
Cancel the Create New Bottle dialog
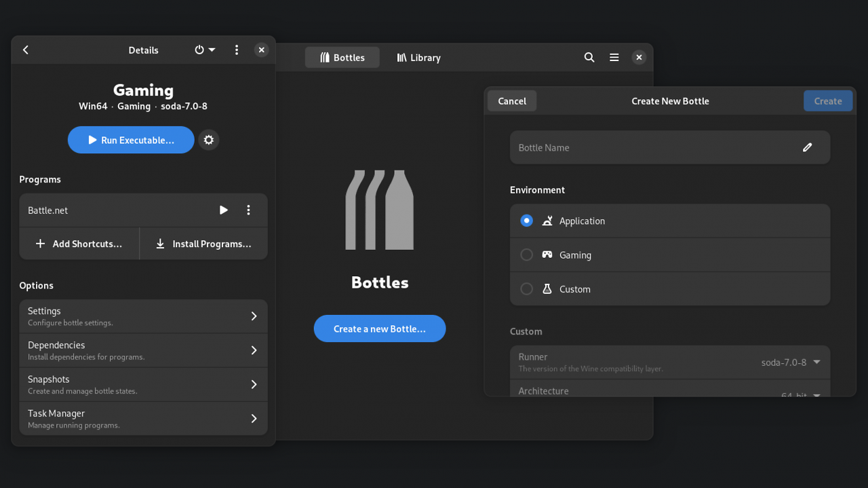point(512,101)
